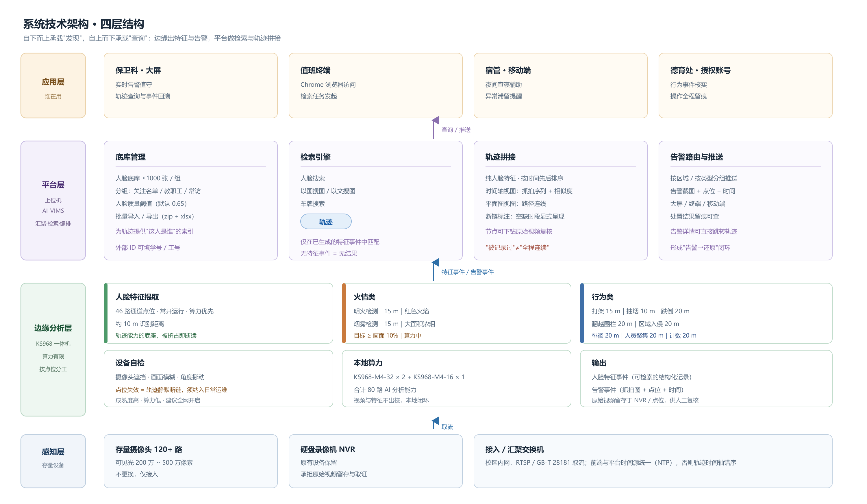Viewport: 867px width, 504px height.
Task: Click the 轨迹 pill in 检索引擎 card
Action: [x=325, y=222]
